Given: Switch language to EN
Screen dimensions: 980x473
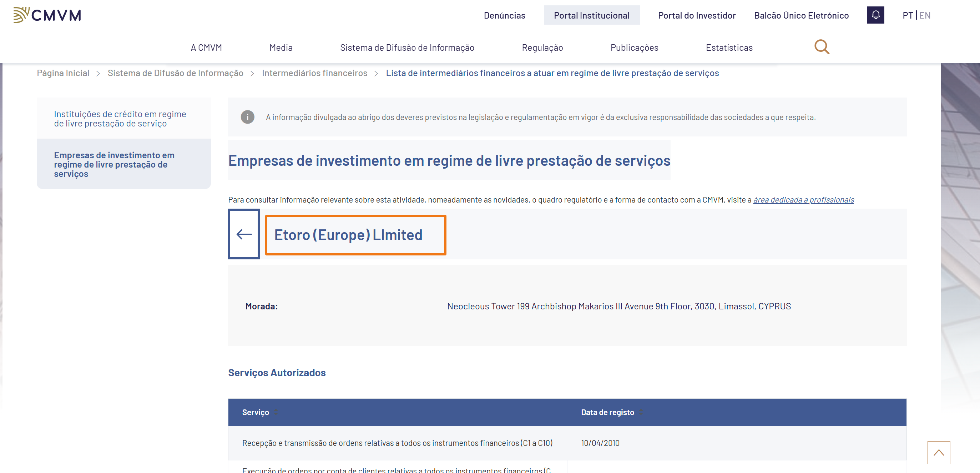Looking at the screenshot, I should click(x=924, y=15).
